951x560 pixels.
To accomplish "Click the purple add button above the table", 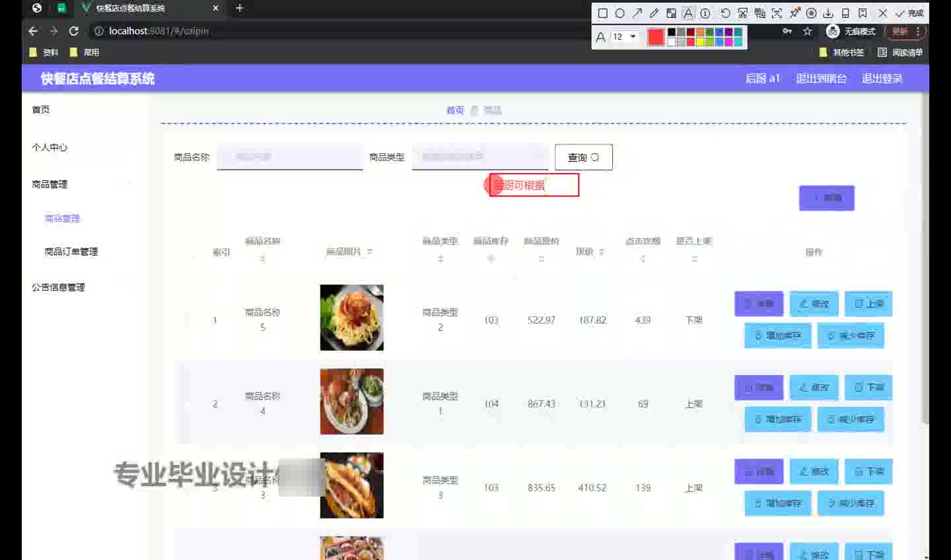I will [x=827, y=197].
